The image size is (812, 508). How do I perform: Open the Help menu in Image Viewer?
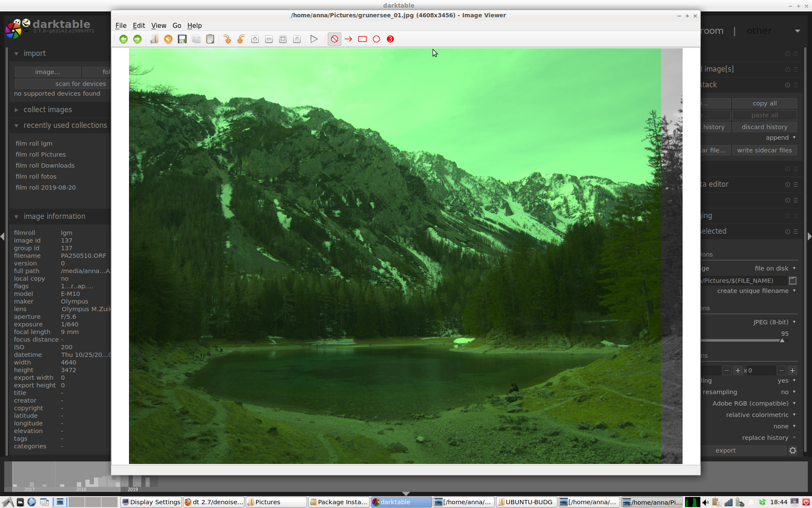195,25
